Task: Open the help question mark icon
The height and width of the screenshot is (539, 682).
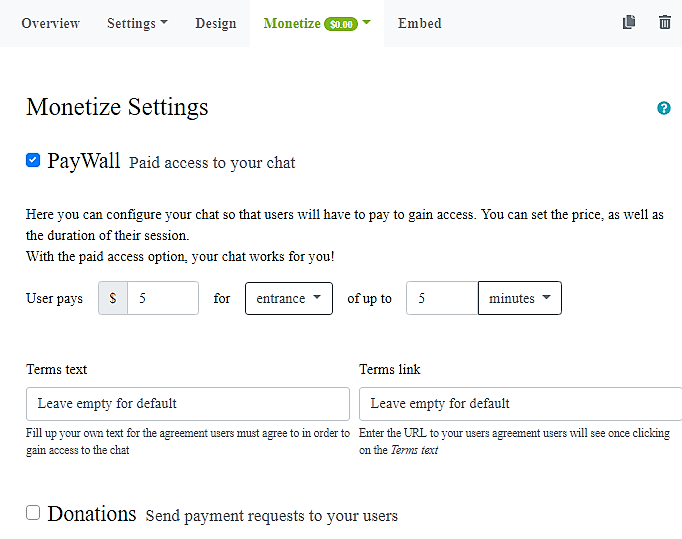Action: pos(664,108)
